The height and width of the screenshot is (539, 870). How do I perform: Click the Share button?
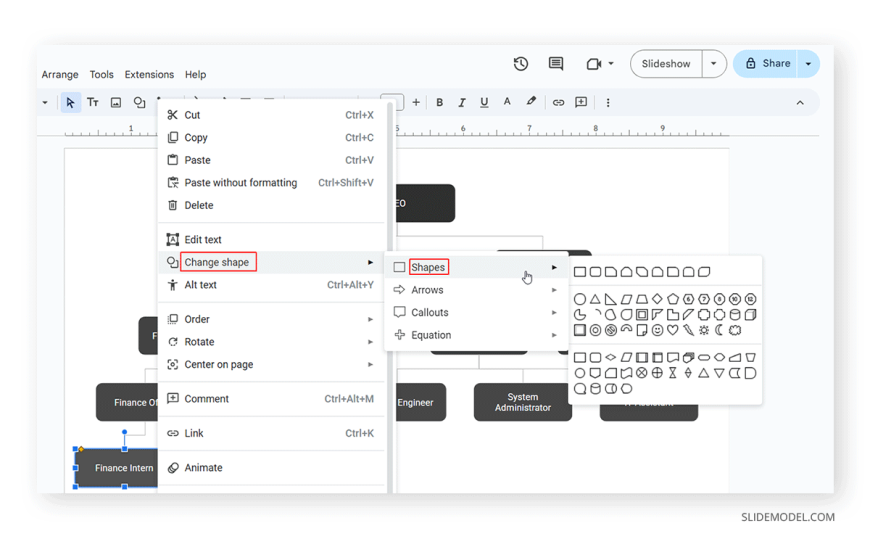click(x=767, y=64)
